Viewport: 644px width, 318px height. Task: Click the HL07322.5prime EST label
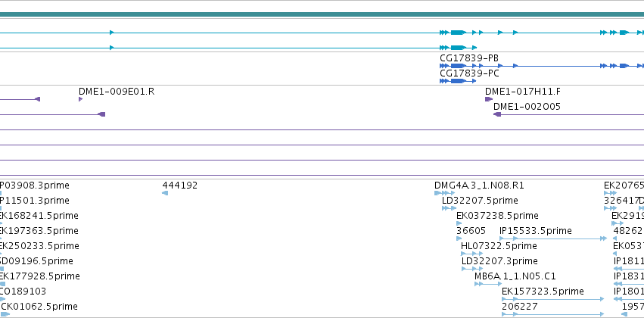click(x=499, y=245)
